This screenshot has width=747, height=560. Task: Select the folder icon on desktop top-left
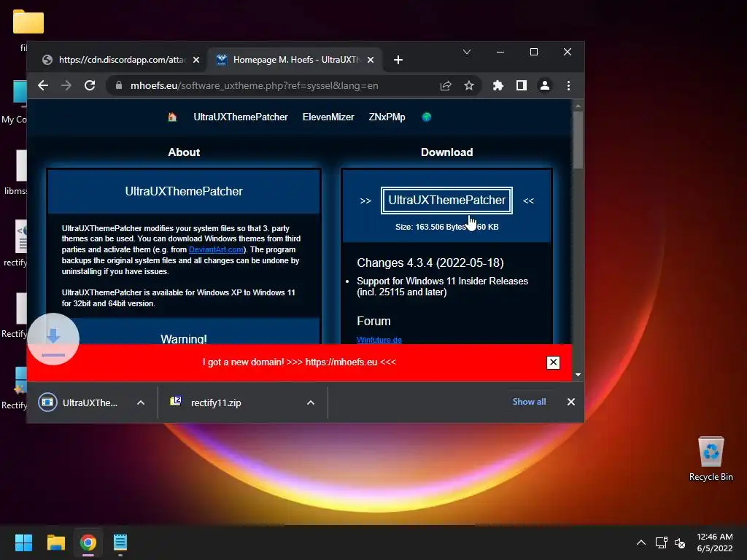(28, 22)
